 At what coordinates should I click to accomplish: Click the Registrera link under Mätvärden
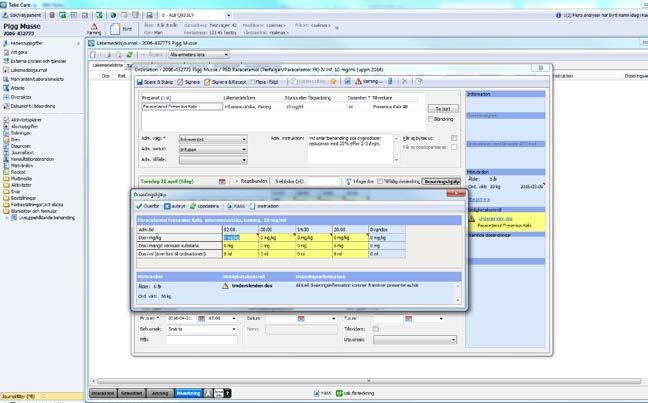479,199
